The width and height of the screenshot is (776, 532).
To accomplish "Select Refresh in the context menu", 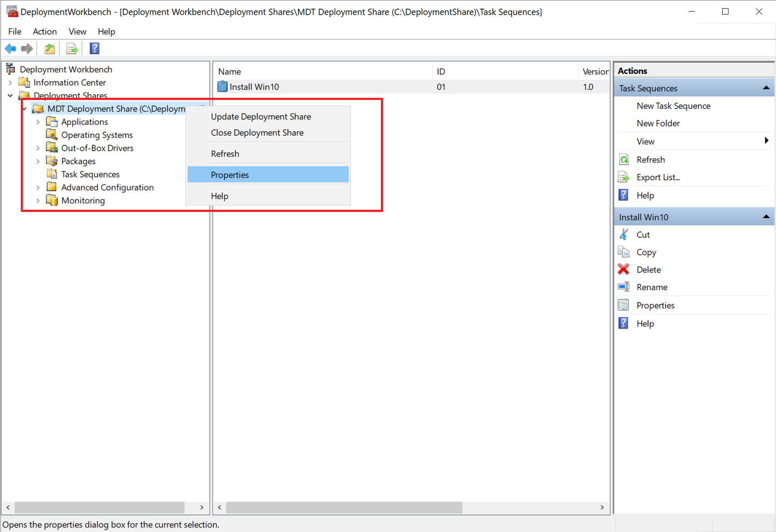I will pos(268,153).
